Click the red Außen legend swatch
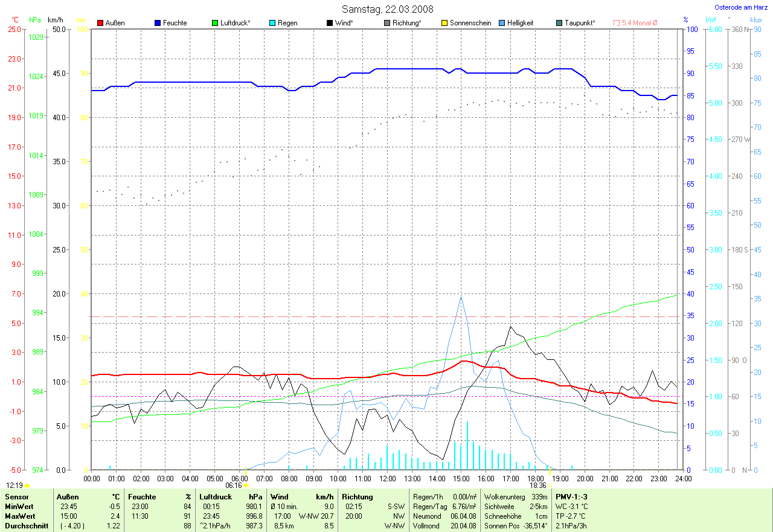The width and height of the screenshot is (773, 532). (100, 23)
